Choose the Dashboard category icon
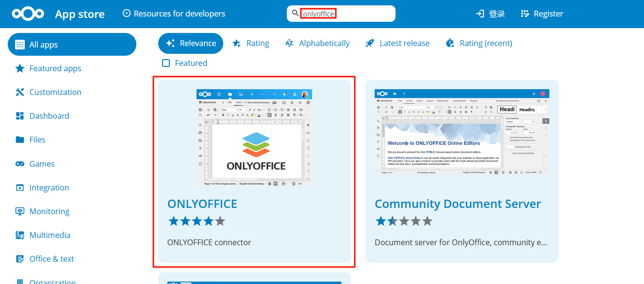644x284 pixels. [20, 116]
